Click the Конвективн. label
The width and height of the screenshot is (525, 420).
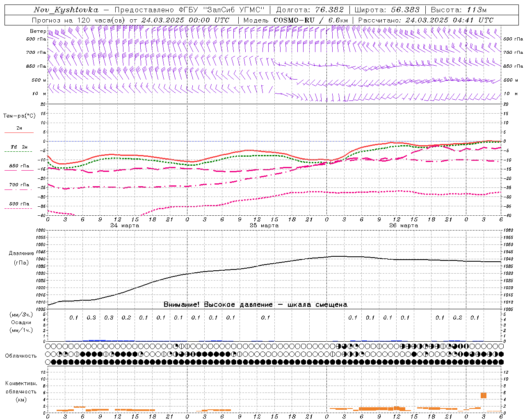pos(21,383)
